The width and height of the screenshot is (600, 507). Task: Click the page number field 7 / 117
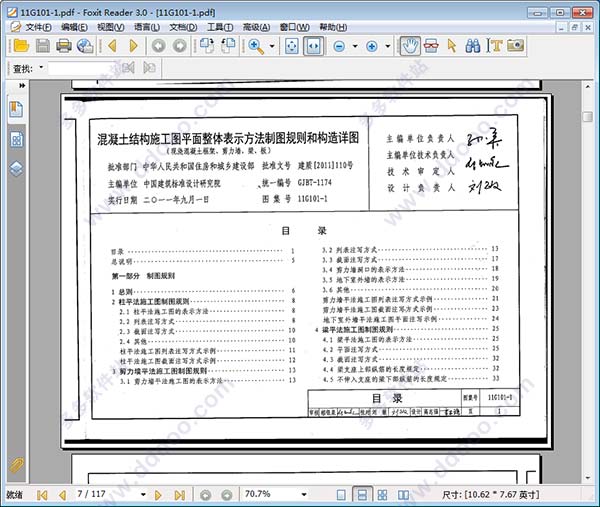106,494
